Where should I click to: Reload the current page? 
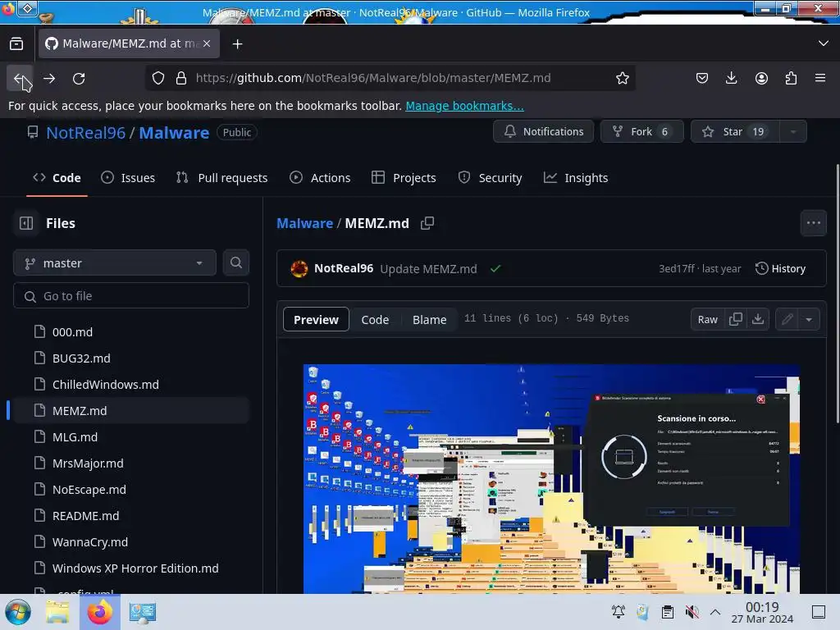[79, 79]
